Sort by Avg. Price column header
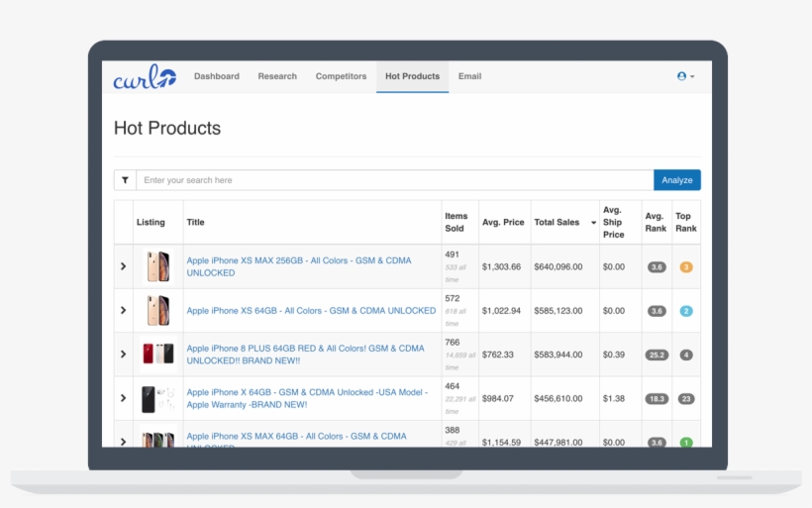The image size is (812, 508). point(503,222)
